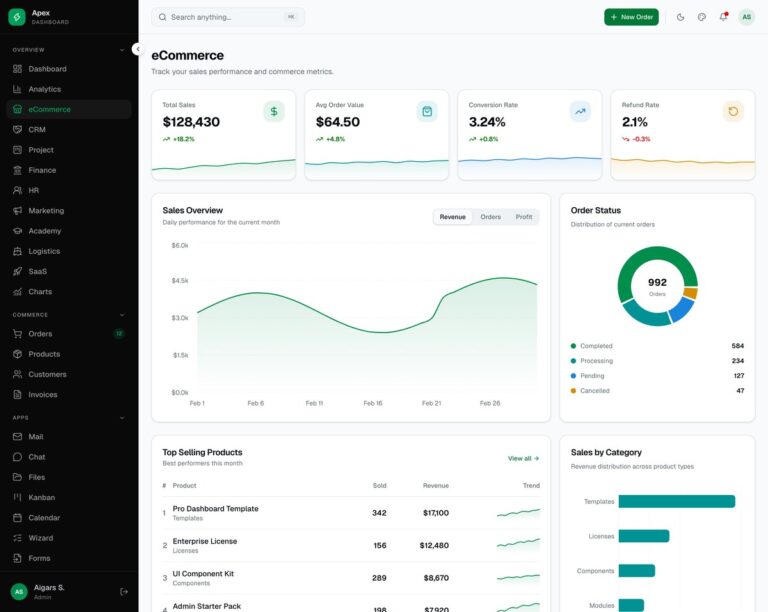Open Marketing in the sidebar
Image resolution: width=768 pixels, height=612 pixels.
point(69,211)
